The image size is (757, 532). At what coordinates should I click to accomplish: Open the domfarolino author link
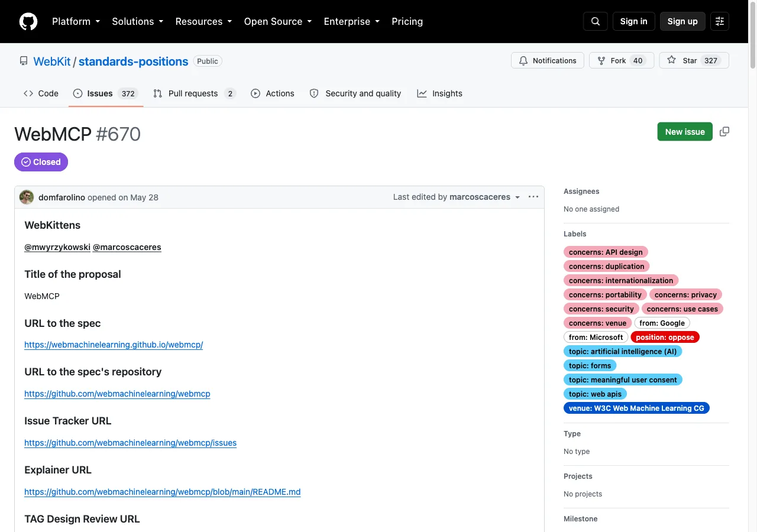62,197
